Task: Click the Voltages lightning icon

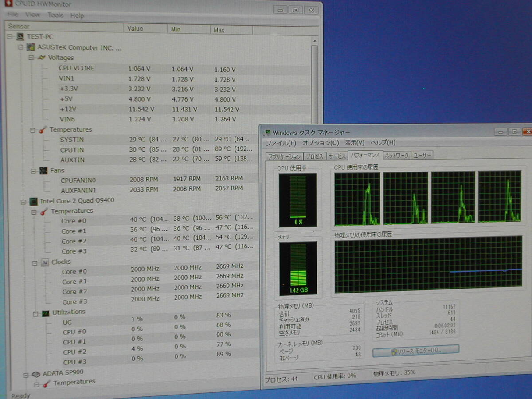Action: coord(41,58)
